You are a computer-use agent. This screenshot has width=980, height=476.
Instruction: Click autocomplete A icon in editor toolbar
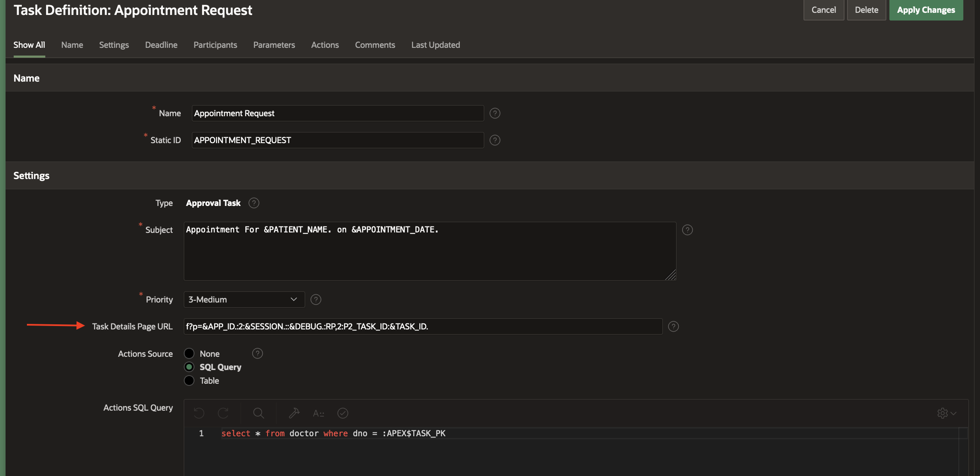click(x=318, y=413)
